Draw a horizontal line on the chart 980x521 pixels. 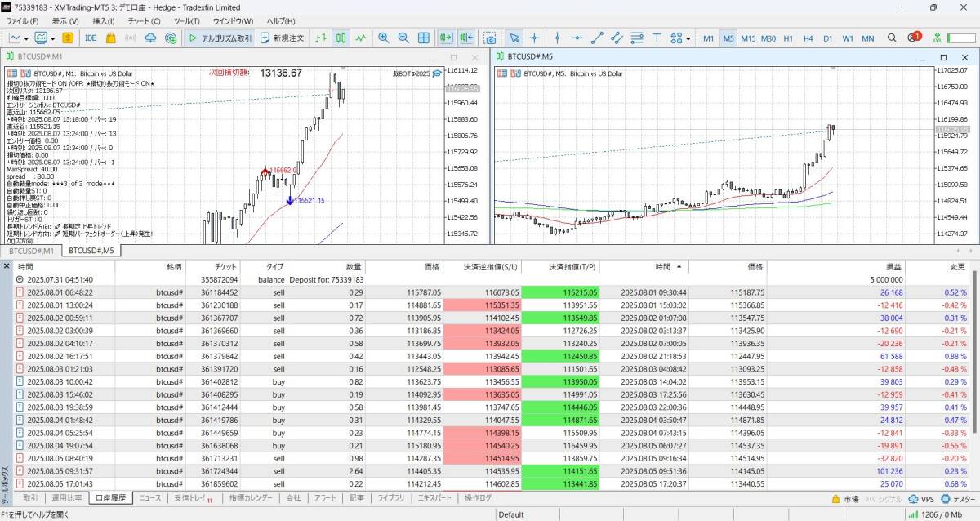[577, 38]
